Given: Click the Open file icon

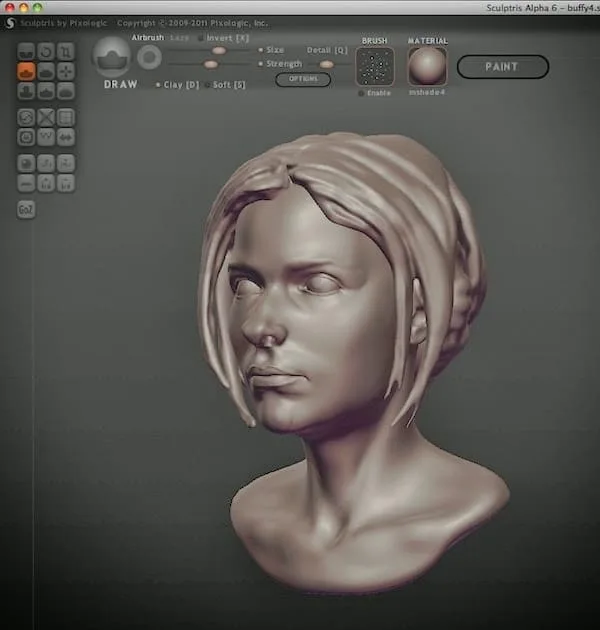Looking at the screenshot, I should click(x=46, y=183).
